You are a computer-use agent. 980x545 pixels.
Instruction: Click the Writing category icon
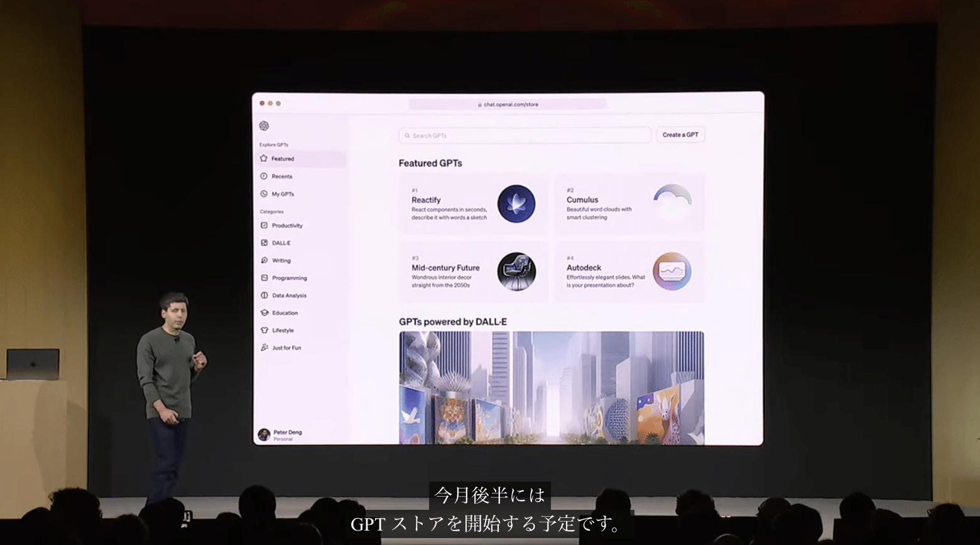(x=264, y=261)
